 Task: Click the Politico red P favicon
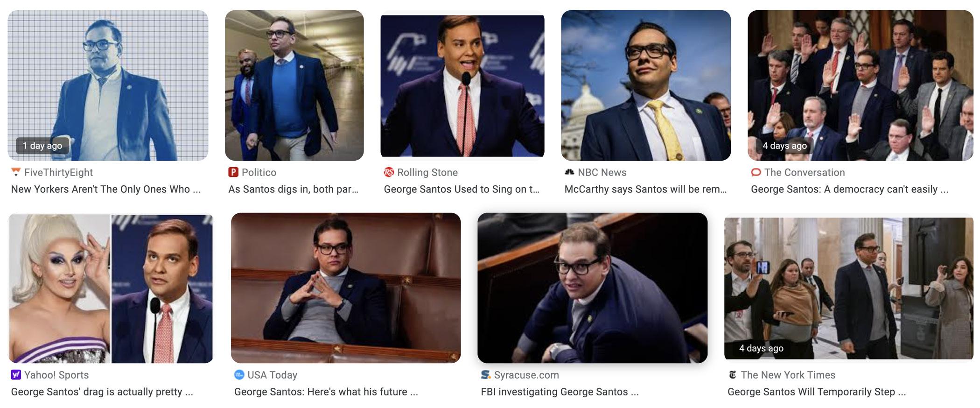point(233,172)
